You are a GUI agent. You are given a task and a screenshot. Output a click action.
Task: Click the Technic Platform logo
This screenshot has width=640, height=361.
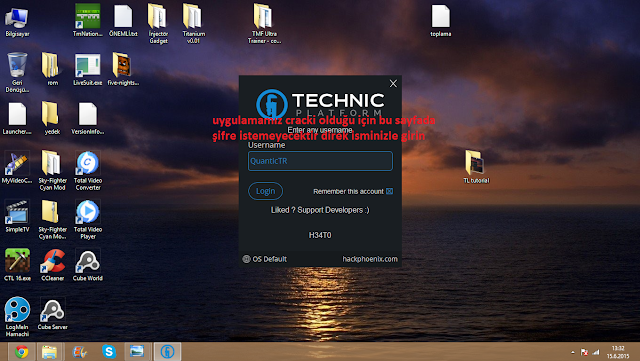(320, 103)
